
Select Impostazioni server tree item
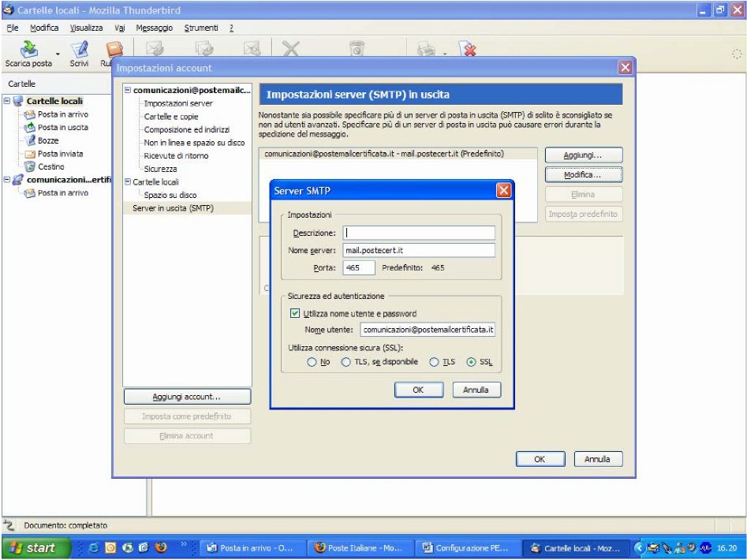[178, 103]
